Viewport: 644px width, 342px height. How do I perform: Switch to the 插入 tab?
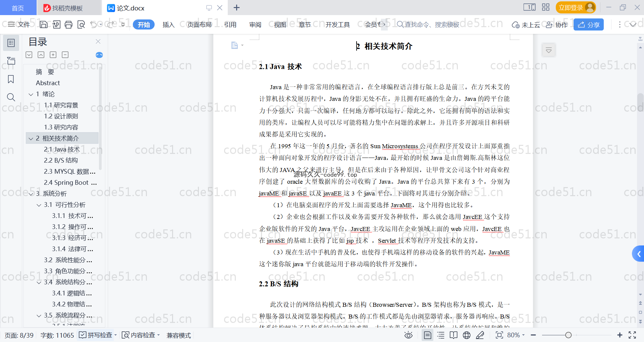coord(168,24)
